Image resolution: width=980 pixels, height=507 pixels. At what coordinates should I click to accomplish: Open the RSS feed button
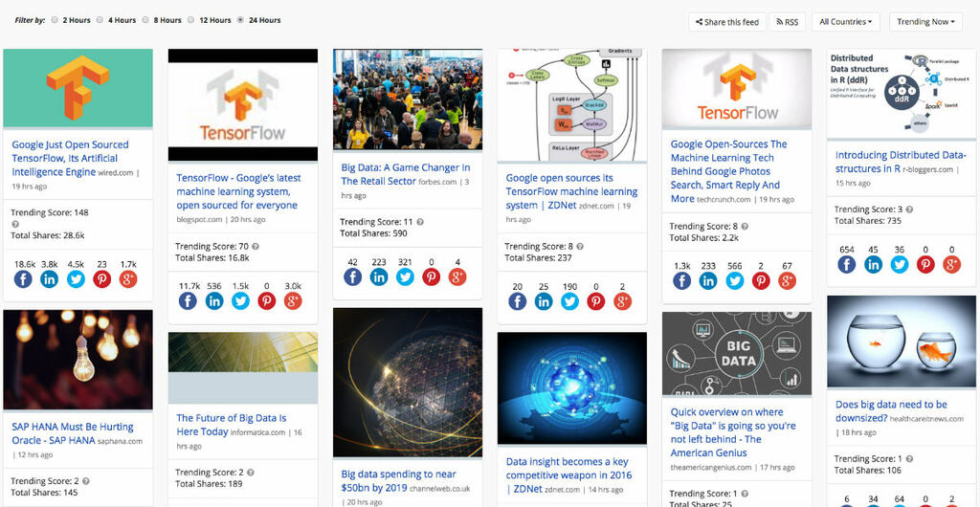tap(787, 22)
